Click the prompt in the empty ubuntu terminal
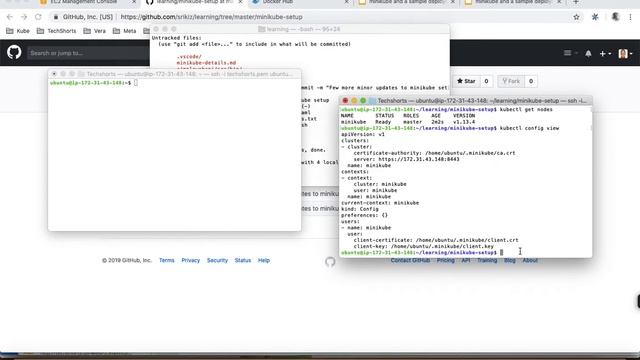The width and height of the screenshot is (640, 360). [x=93, y=83]
